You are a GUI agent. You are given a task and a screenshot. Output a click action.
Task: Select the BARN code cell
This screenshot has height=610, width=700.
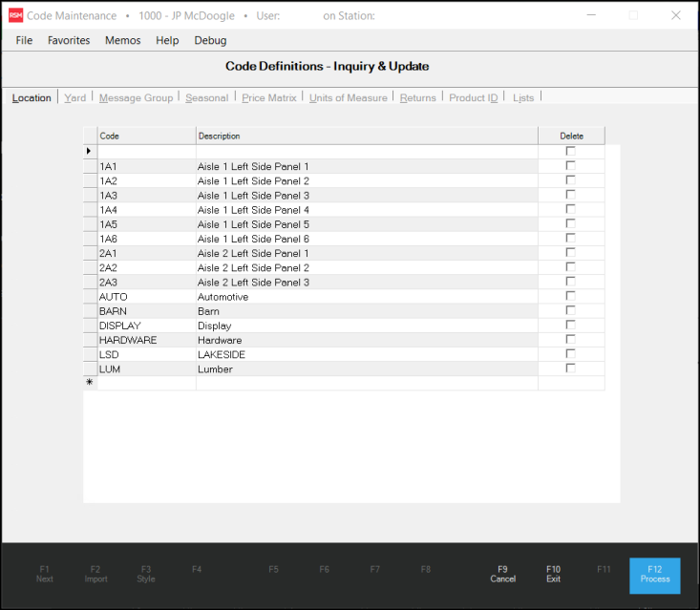146,311
